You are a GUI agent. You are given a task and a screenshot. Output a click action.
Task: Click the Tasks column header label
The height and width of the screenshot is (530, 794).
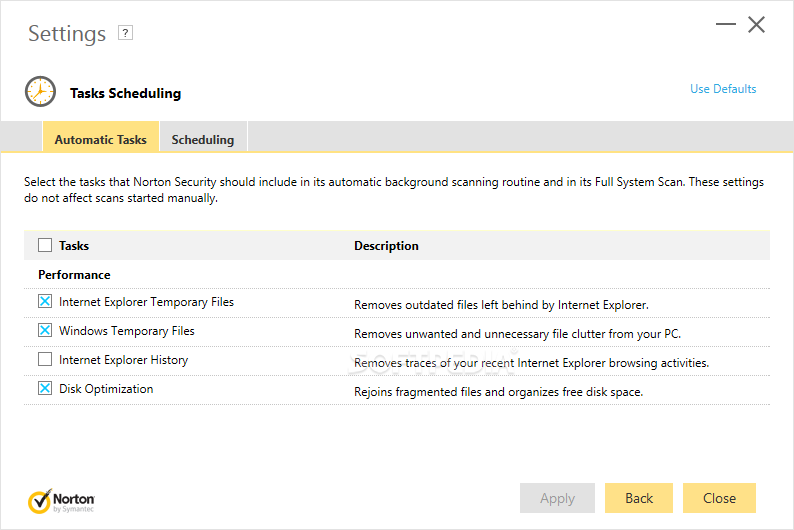click(x=74, y=246)
